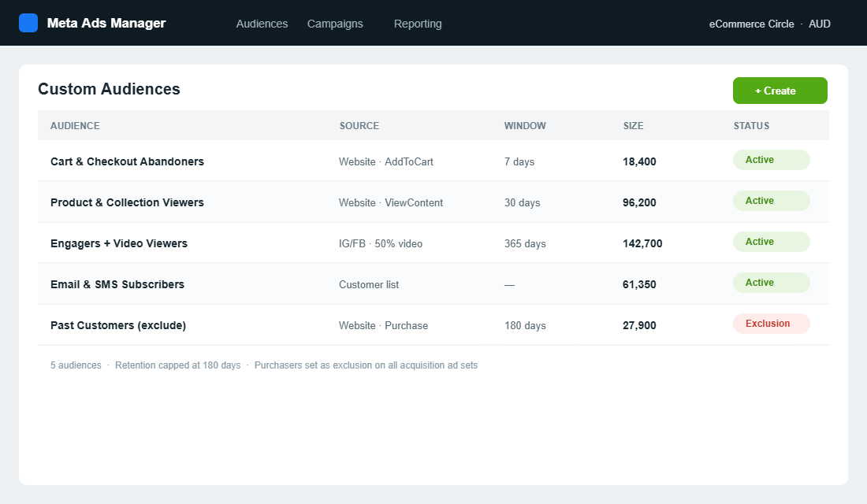Click Active badge for Engagers + Video Viewers

click(x=772, y=242)
